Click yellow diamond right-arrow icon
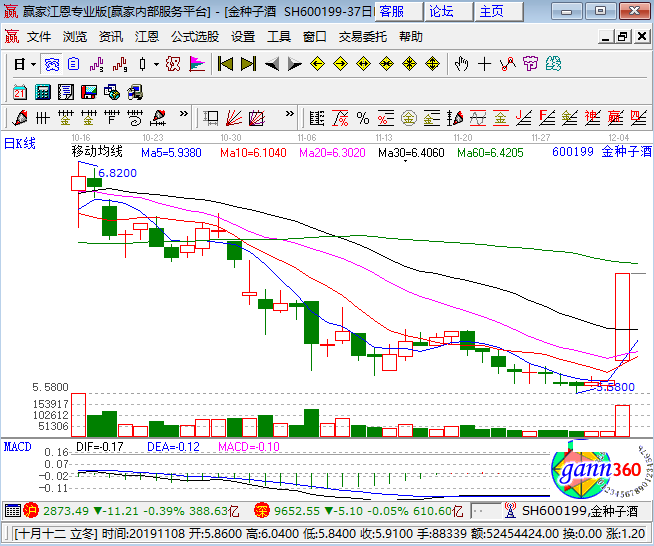 (x=340, y=64)
